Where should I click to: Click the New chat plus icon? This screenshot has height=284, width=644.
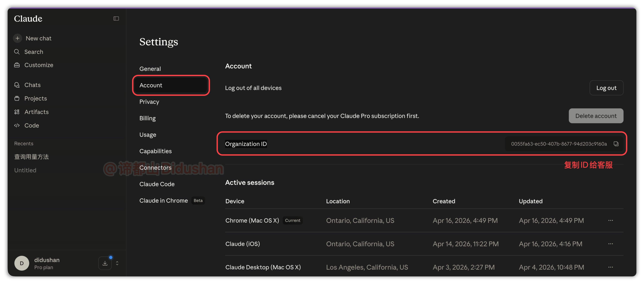(17, 38)
